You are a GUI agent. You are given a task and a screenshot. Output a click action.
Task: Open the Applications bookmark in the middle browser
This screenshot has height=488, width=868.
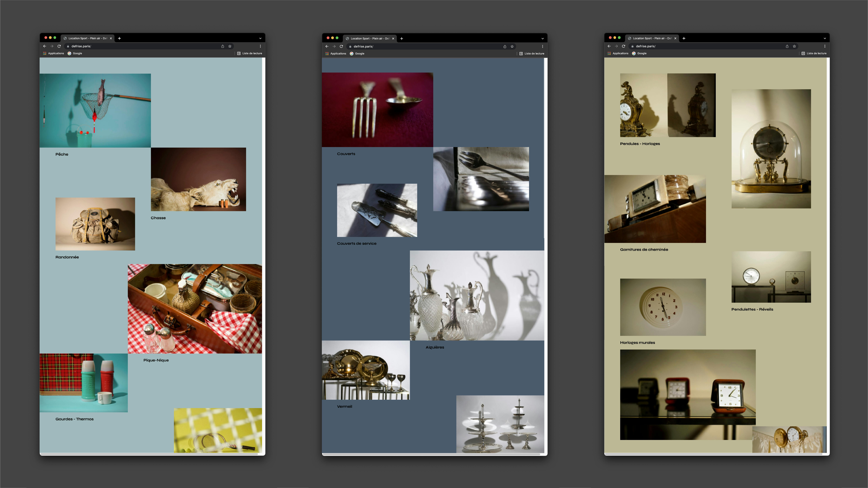(336, 54)
